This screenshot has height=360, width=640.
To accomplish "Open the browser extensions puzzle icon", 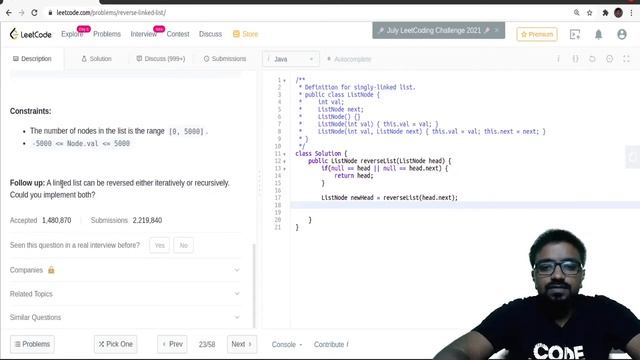I will [x=605, y=13].
